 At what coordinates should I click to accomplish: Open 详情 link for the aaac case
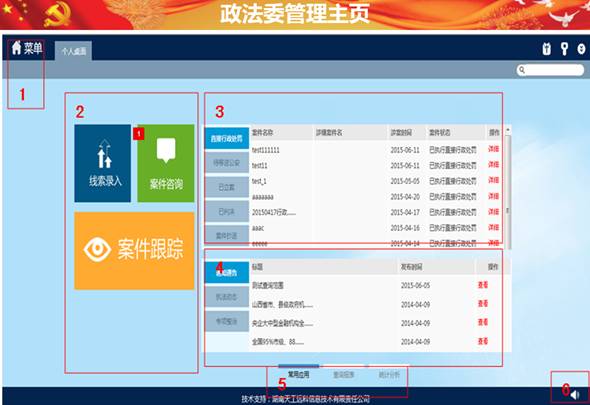[x=494, y=227]
